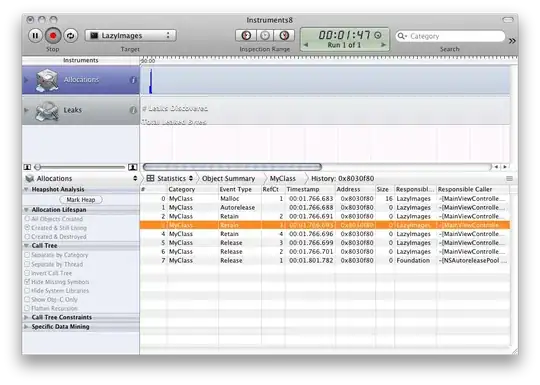Enable Separate by Thread checkbox
The width and height of the screenshot is (540, 385).
[27, 264]
